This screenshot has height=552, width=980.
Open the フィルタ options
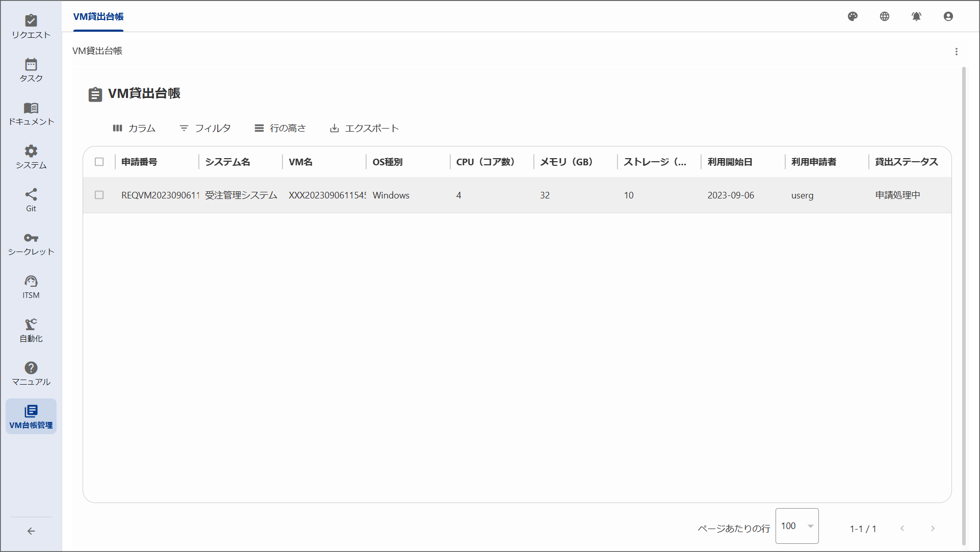[x=205, y=128]
